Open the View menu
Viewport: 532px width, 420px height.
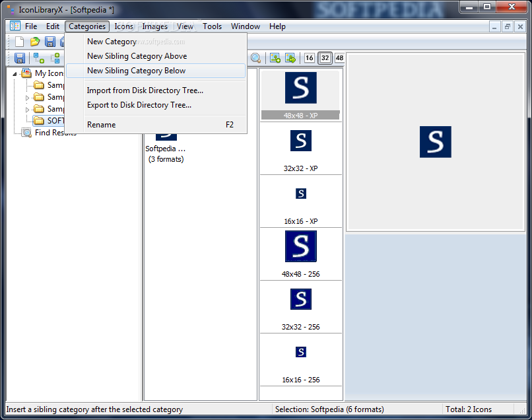[x=185, y=26]
